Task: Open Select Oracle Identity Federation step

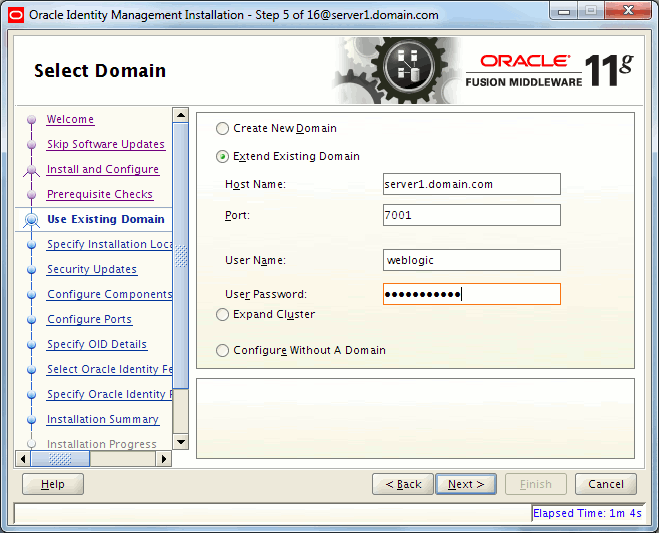Action: pyautogui.click(x=109, y=369)
